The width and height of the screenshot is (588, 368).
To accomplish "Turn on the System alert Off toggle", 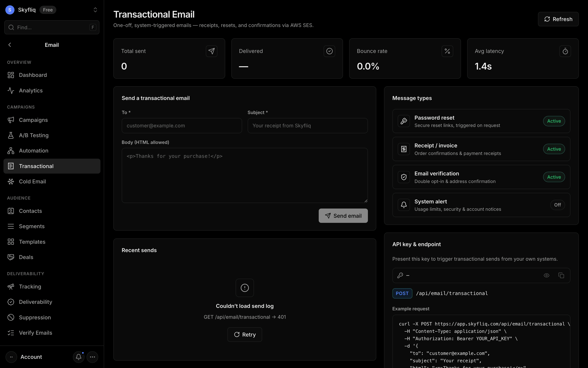I will (x=557, y=205).
